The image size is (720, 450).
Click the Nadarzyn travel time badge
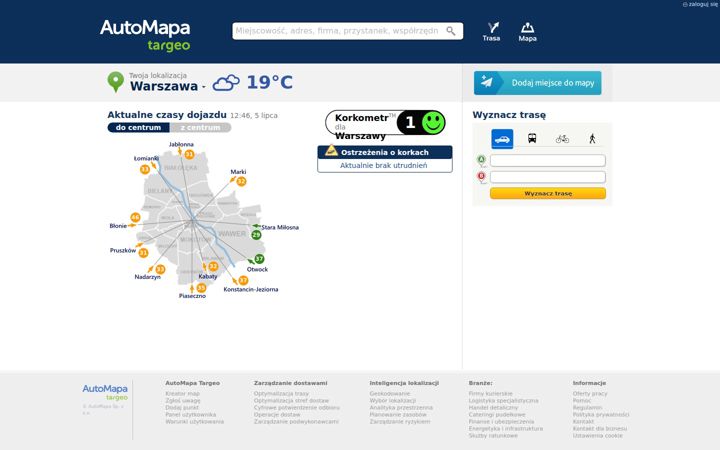pos(160,270)
